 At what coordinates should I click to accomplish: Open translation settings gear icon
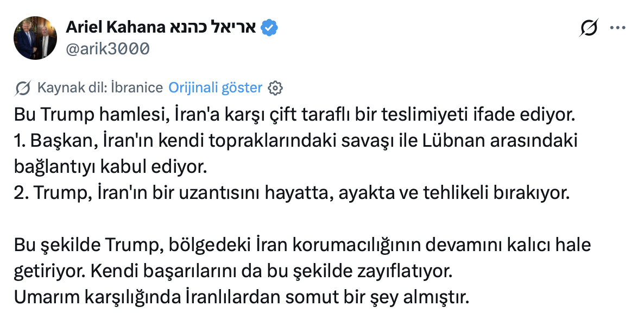click(x=275, y=88)
